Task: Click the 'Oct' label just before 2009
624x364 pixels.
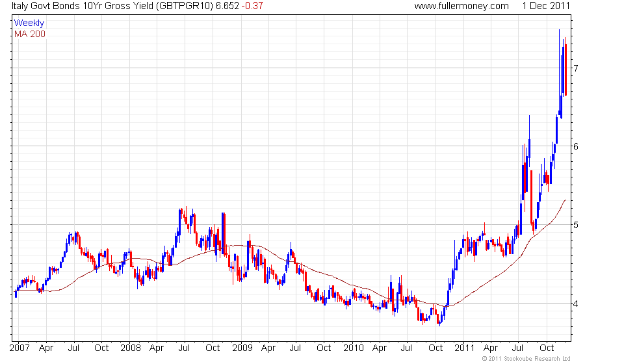Action: pos(213,348)
